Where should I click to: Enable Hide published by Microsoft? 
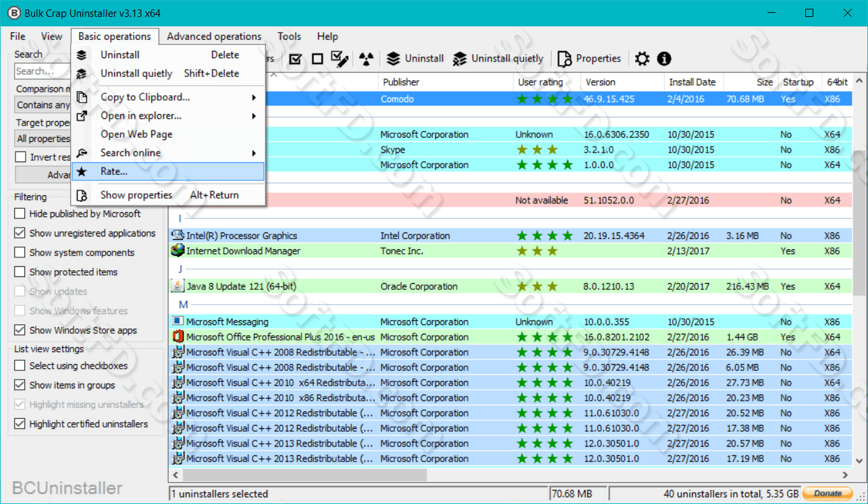(20, 213)
